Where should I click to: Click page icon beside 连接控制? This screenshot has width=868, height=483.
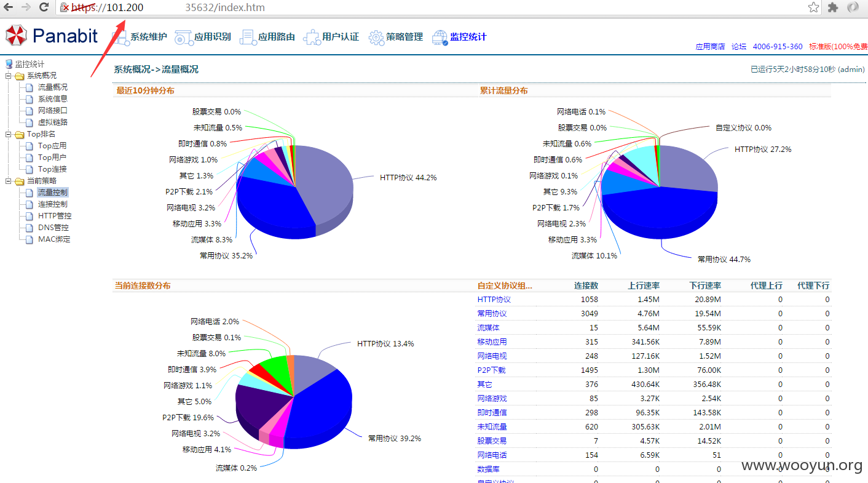pyautogui.click(x=29, y=204)
